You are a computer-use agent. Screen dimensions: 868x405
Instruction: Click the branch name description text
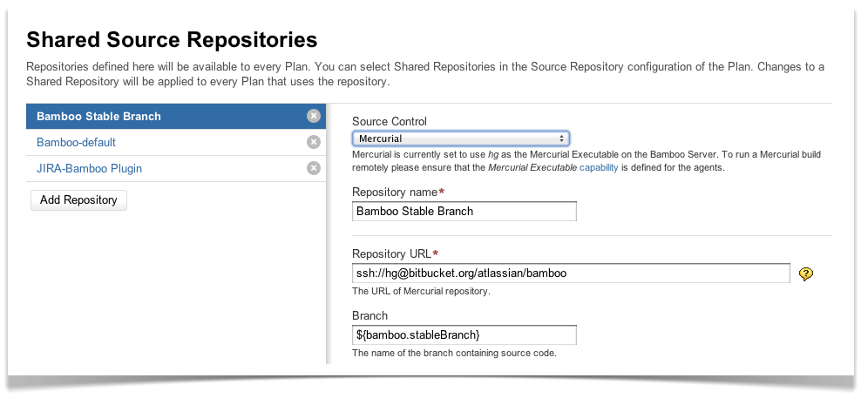pos(455,353)
